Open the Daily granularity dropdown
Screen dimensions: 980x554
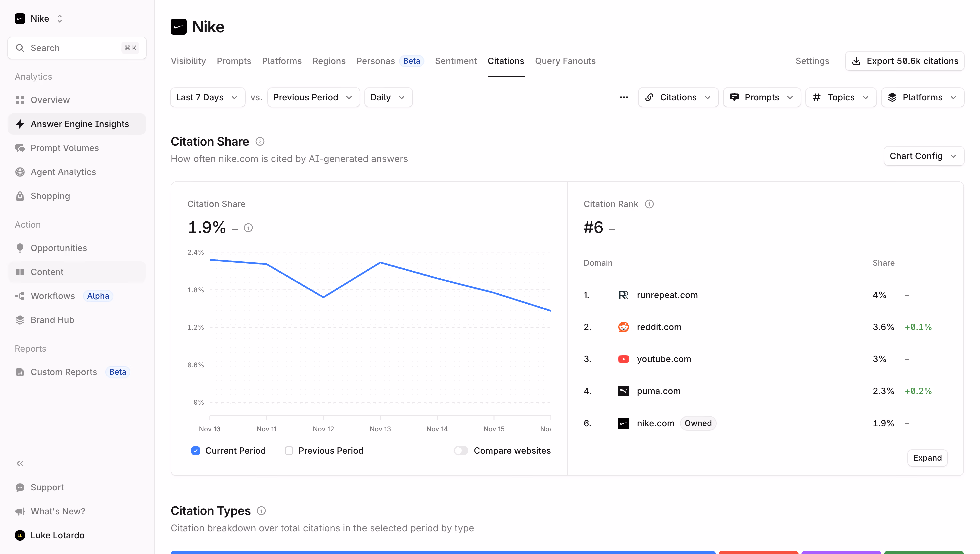coord(388,97)
